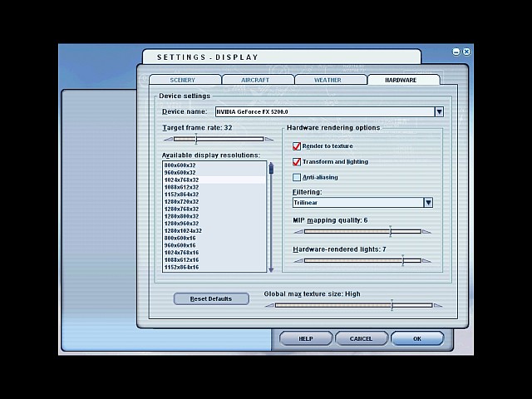Increase target frame rate right arrow
The image size is (532, 399).
(x=269, y=139)
